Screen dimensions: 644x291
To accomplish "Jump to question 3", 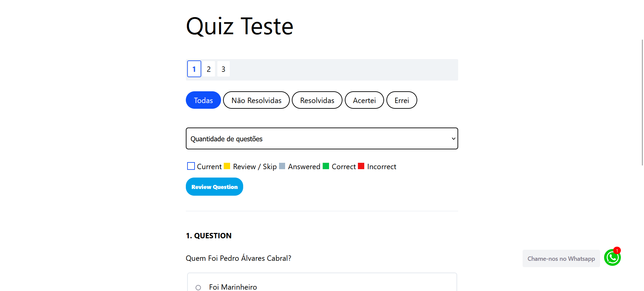I will point(223,69).
